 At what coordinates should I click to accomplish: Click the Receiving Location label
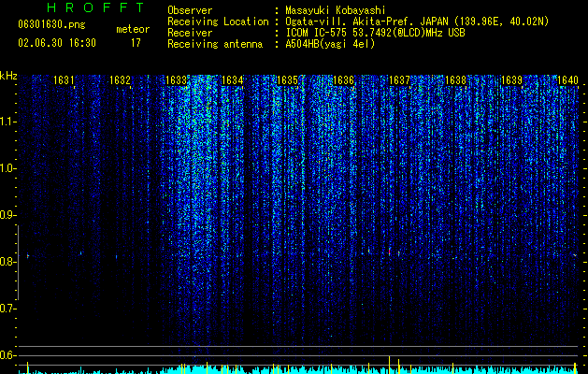pos(218,22)
